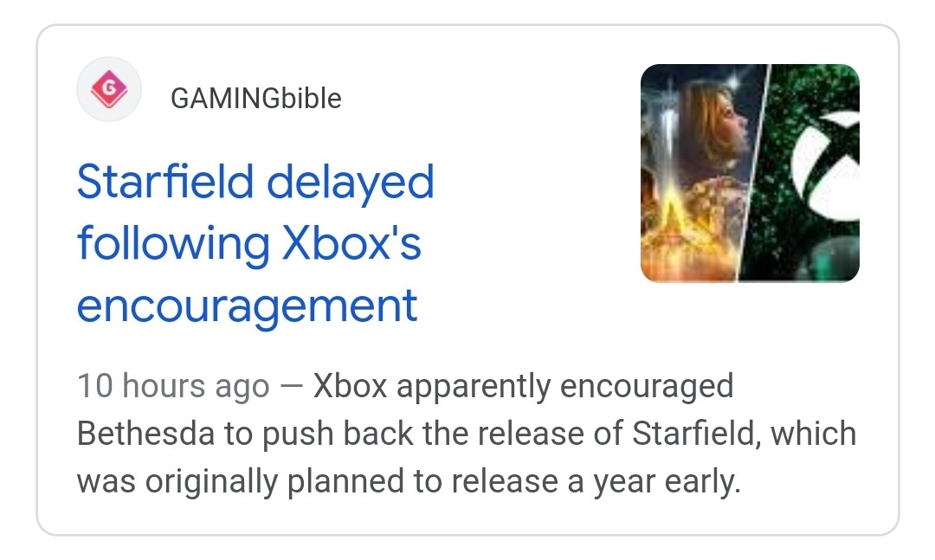Image resolution: width=935 pixels, height=560 pixels.
Task: Click "Xbox's" in the blue headline
Action: point(351,243)
